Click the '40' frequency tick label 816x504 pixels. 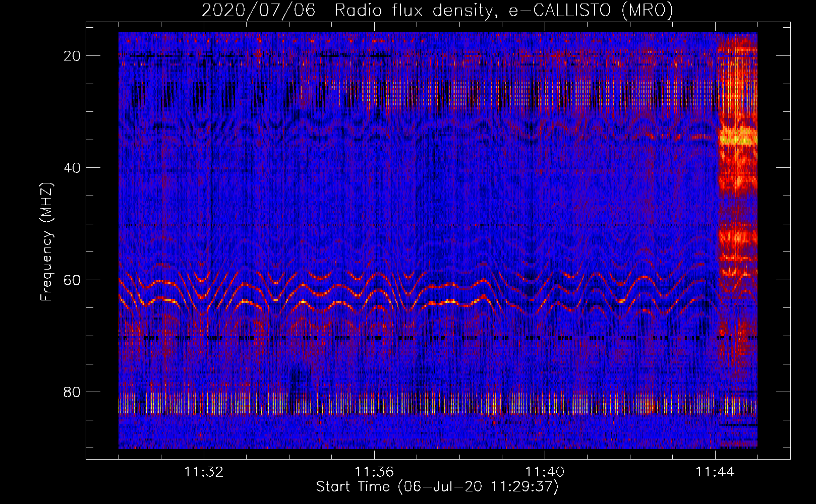tap(73, 168)
